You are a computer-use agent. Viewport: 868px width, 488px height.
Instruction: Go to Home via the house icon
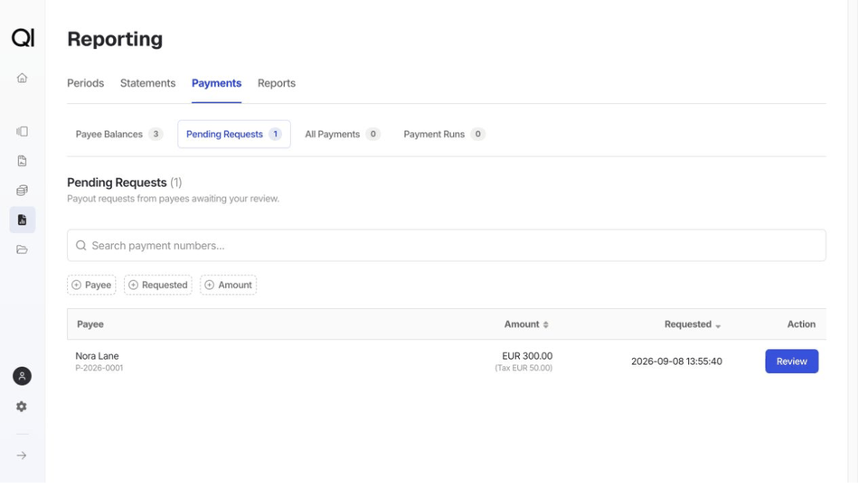[x=22, y=79]
